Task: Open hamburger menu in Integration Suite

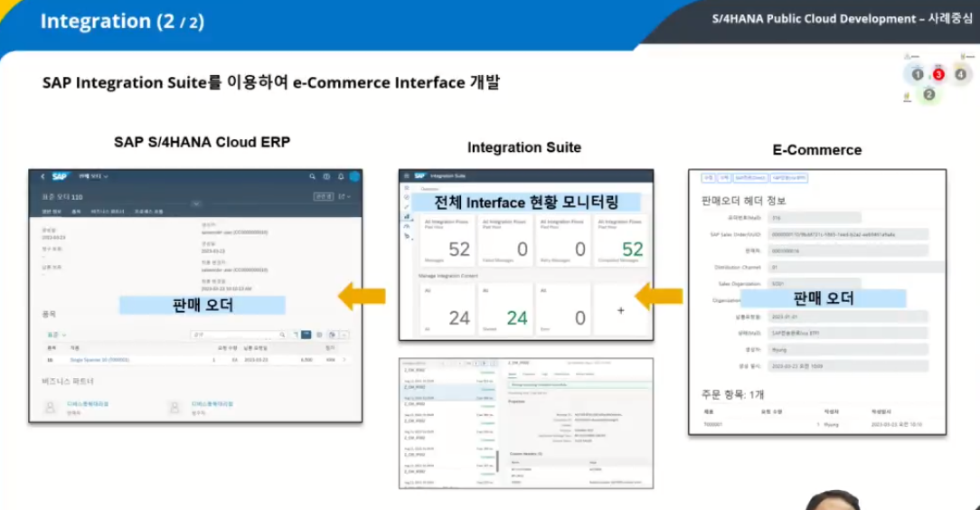Action: [x=406, y=176]
